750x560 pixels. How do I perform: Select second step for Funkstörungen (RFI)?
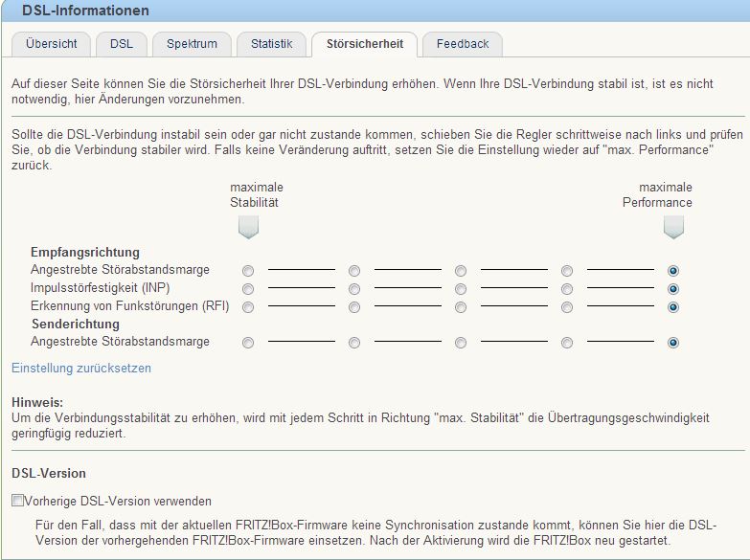click(354, 307)
